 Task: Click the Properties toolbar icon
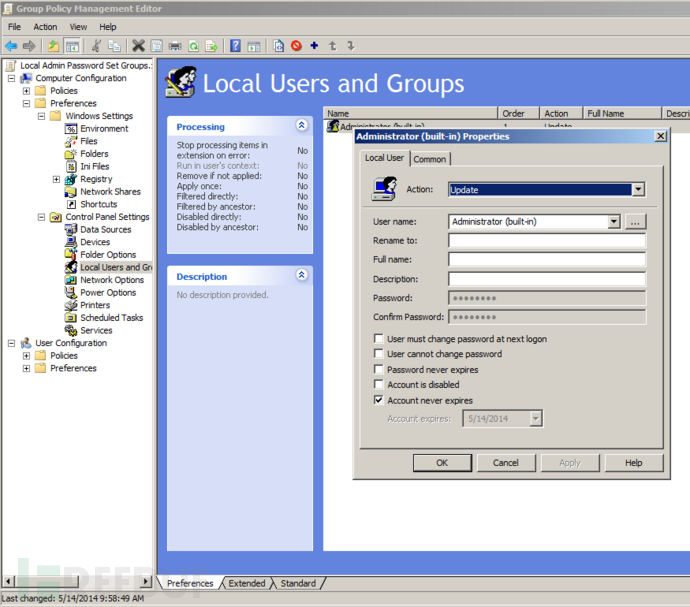tap(156, 46)
